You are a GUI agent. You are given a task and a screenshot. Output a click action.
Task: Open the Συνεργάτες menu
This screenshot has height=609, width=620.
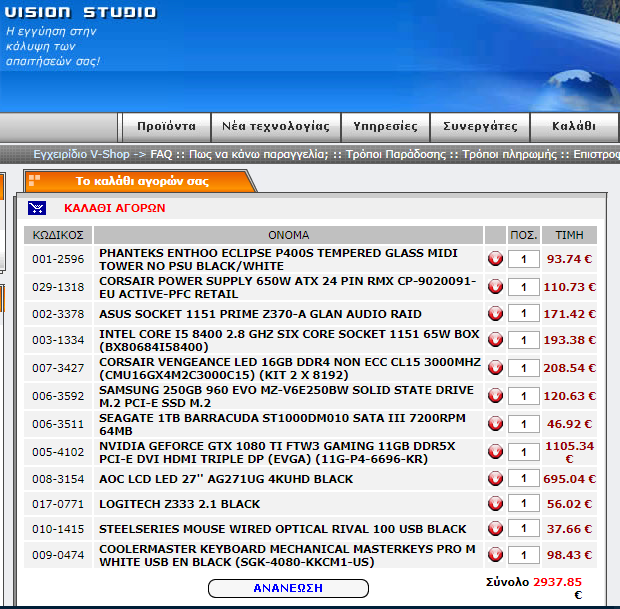pos(480,127)
